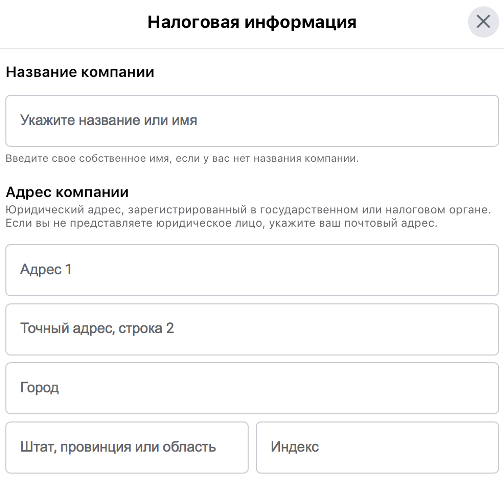The image size is (504, 480).
Task: Select the Город input field
Action: coord(252,388)
